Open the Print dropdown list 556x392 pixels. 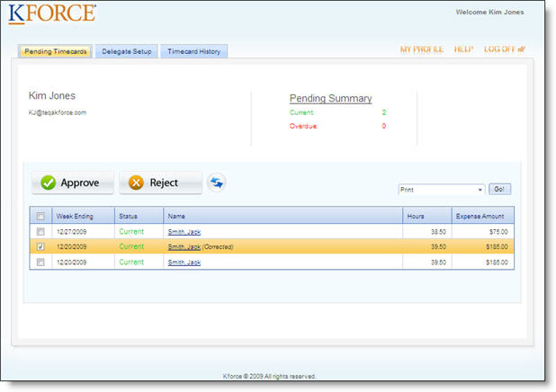coord(442,190)
